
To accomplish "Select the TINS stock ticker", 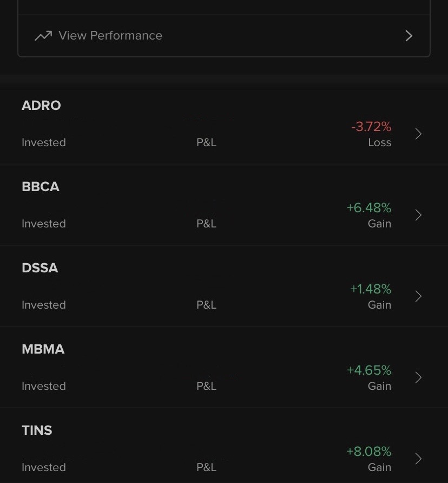I will (37, 430).
